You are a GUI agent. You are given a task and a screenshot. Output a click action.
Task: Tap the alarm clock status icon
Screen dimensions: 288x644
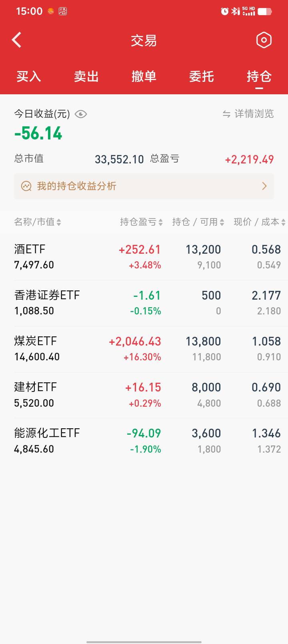pos(225,11)
